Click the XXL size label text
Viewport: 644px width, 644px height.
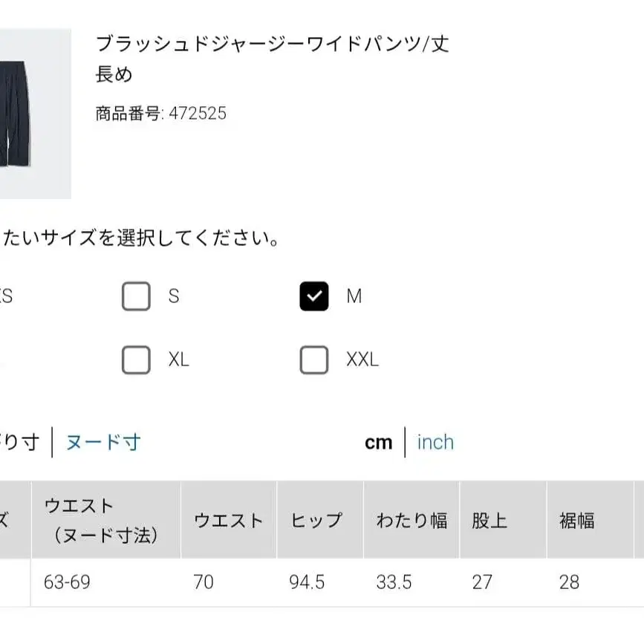click(362, 360)
